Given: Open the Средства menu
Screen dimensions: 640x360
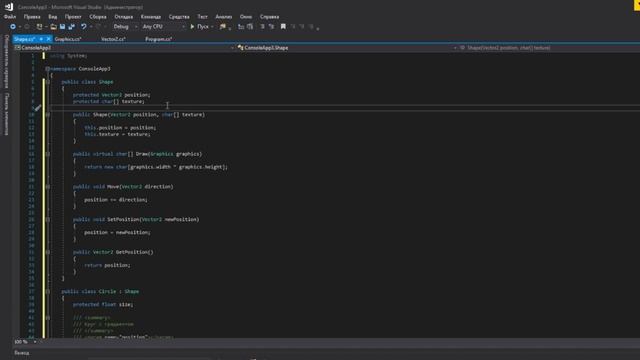Looking at the screenshot, I should point(179,17).
